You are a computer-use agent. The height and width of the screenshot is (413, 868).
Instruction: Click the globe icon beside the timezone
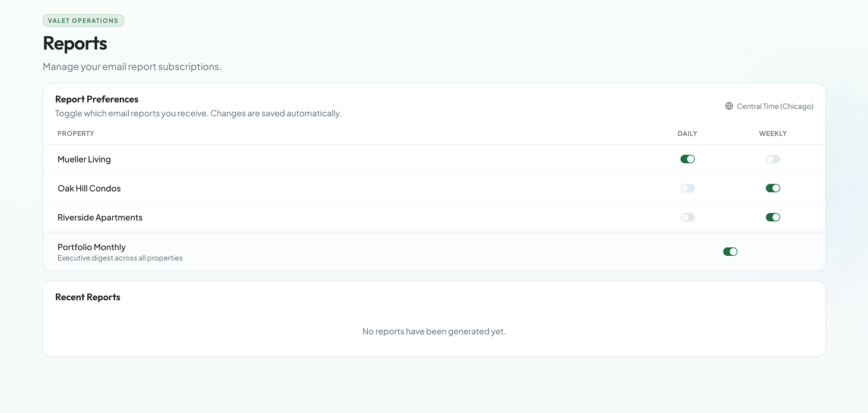click(x=729, y=106)
